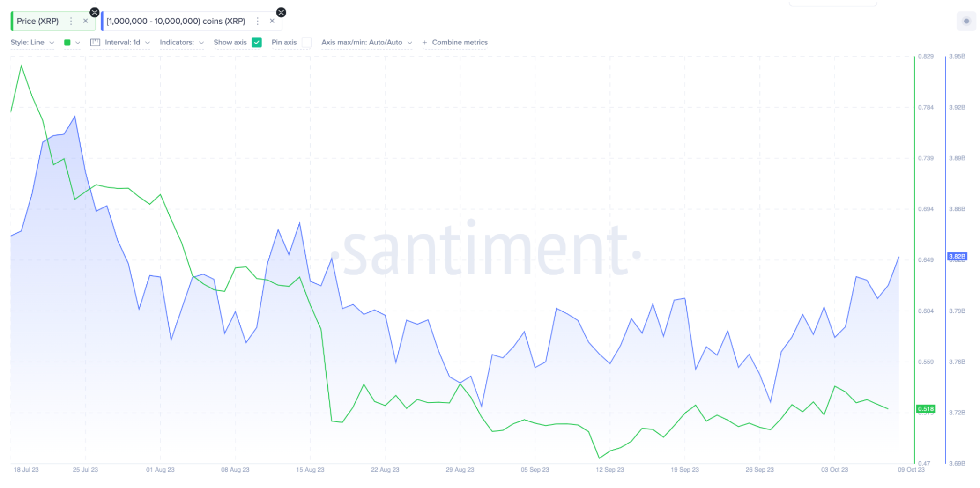
Task: Expand the color picker chevron
Action: tap(78, 43)
